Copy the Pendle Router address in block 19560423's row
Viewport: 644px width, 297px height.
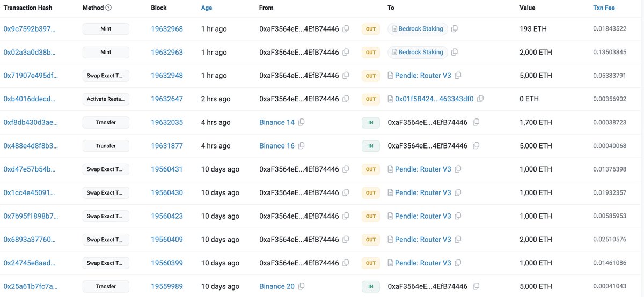(458, 216)
